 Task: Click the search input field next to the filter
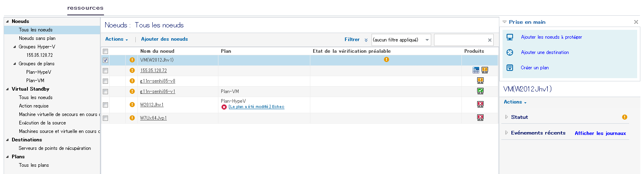pos(461,40)
